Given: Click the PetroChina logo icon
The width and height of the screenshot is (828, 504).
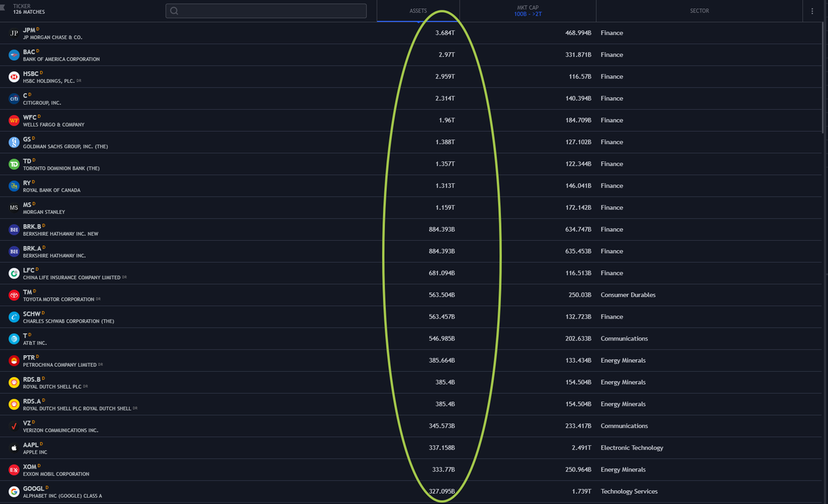Looking at the screenshot, I should 14,361.
